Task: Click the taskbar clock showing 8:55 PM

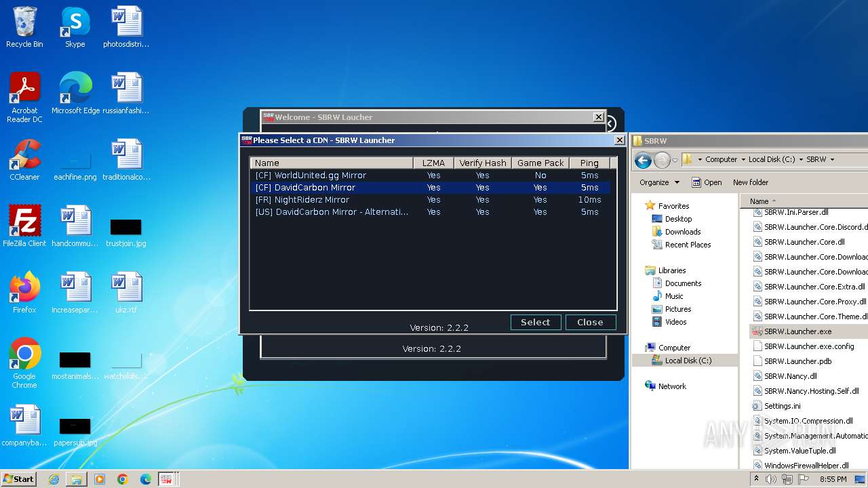Action: (x=833, y=479)
